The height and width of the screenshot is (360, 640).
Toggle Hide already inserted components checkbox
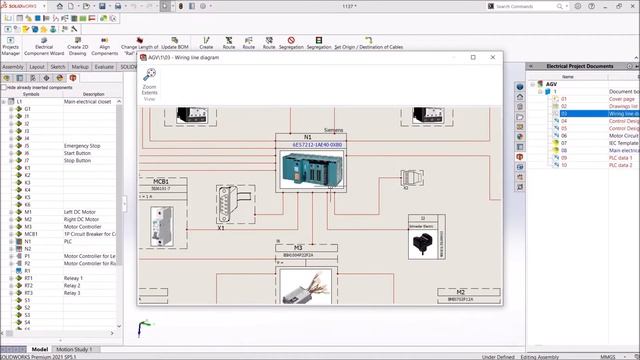point(4,87)
